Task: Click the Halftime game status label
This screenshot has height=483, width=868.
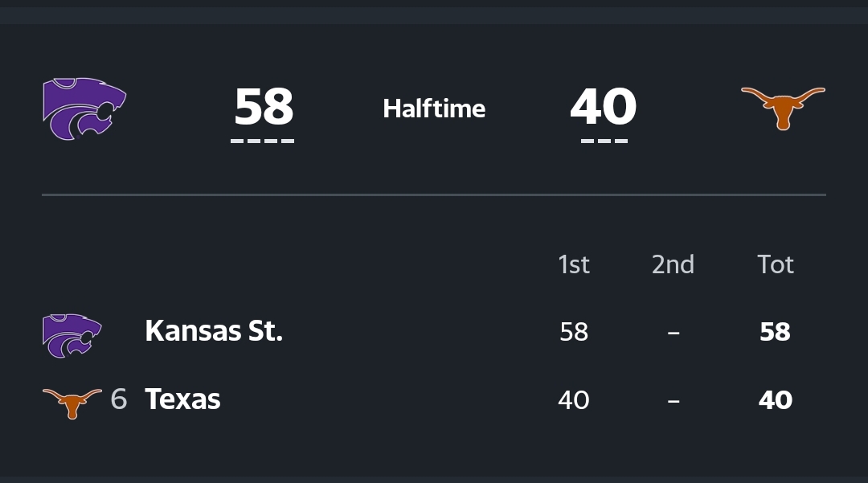Action: coord(434,108)
